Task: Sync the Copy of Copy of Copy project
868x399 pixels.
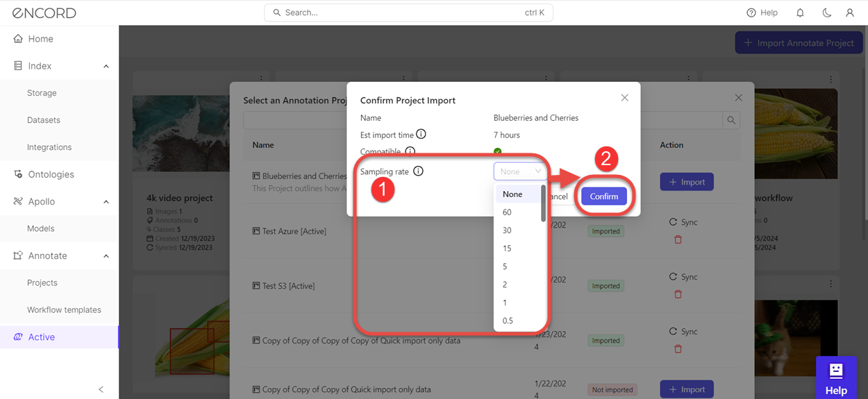Action: point(683,331)
